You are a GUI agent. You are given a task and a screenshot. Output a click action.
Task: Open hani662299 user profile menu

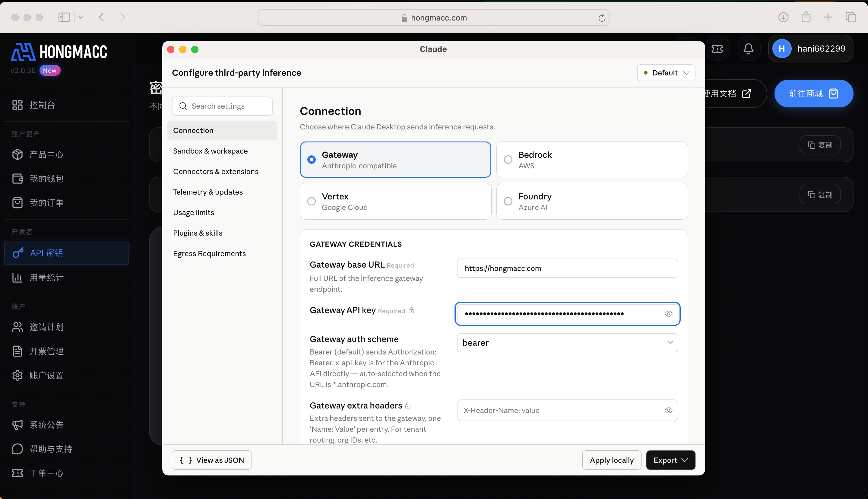point(810,49)
